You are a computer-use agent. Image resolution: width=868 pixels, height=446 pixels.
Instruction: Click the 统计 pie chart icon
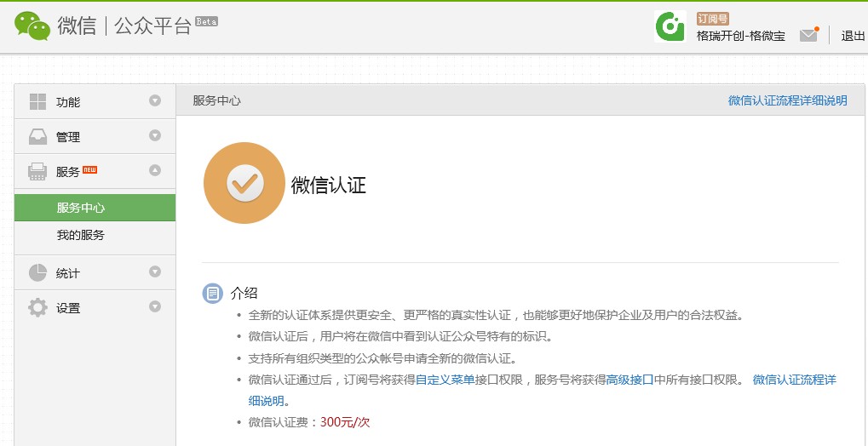[38, 273]
